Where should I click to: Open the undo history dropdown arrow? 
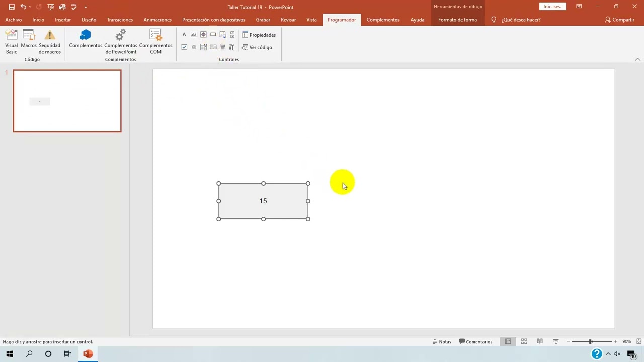pos(30,7)
